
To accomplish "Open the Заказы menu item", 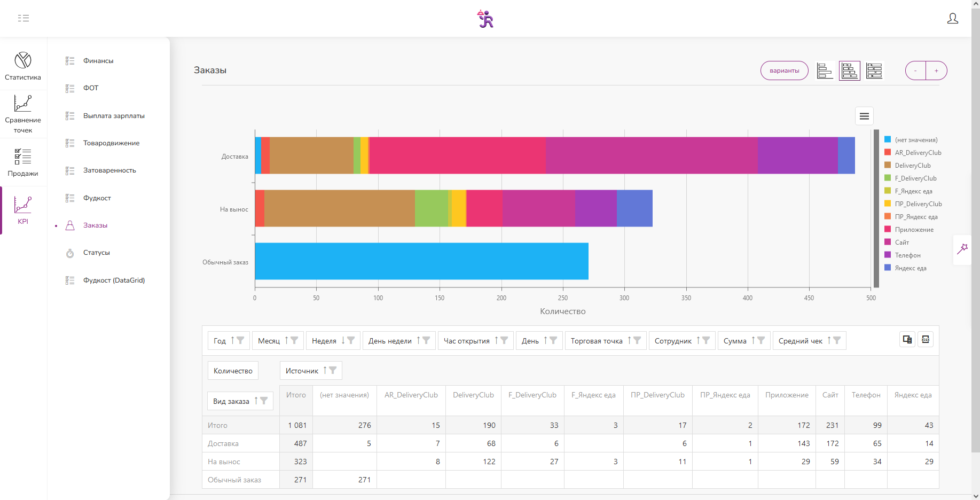I will click(x=95, y=225).
